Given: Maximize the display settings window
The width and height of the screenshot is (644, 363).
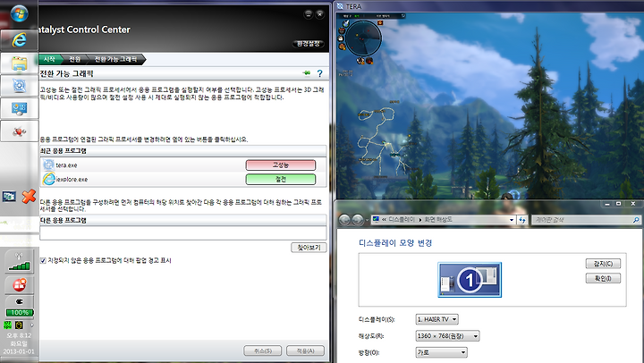Looking at the screenshot, I should [x=618, y=204].
